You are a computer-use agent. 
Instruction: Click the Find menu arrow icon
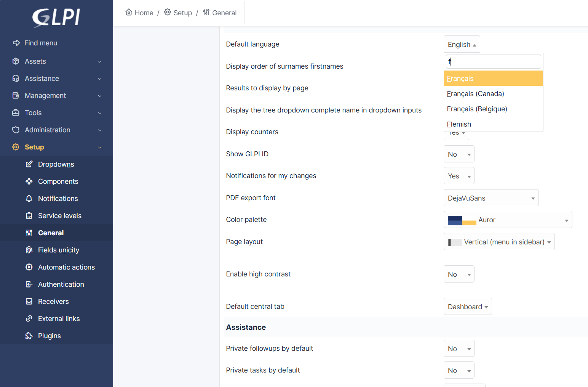[16, 43]
